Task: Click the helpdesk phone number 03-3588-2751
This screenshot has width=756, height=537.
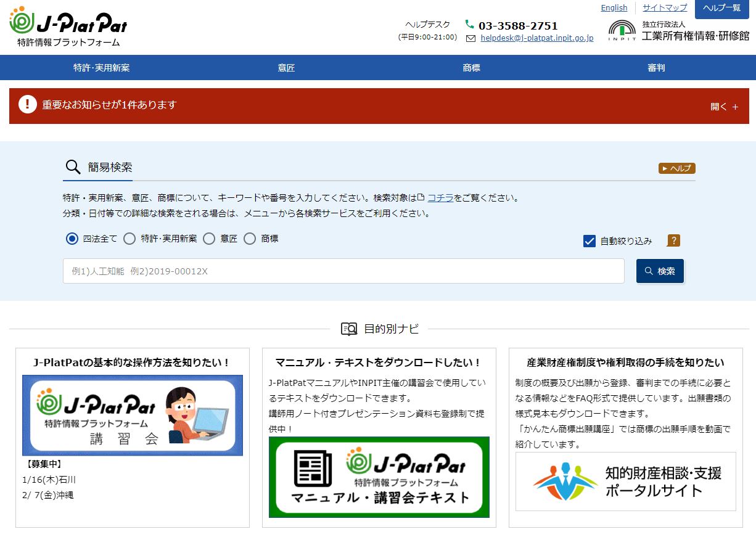Action: (518, 26)
